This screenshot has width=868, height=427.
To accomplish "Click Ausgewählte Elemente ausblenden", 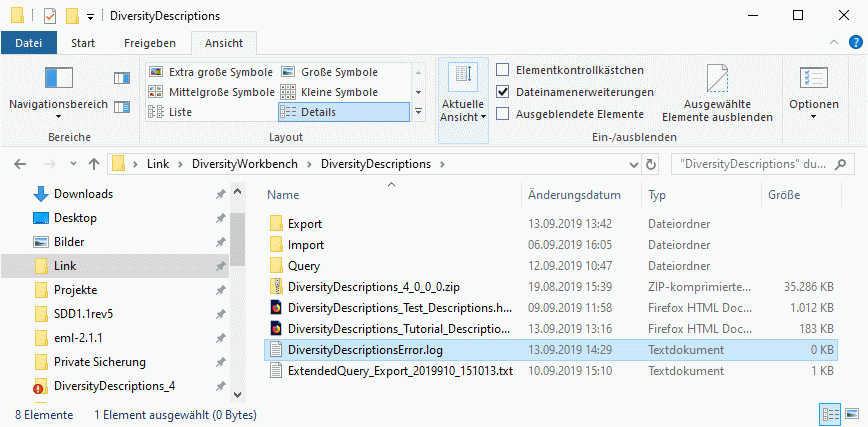I will [717, 93].
